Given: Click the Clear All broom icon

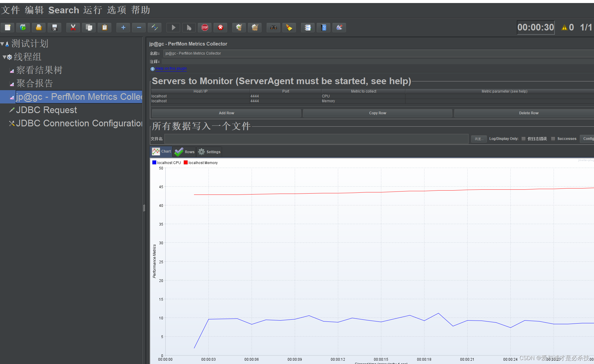Looking at the screenshot, I should click(x=255, y=28).
